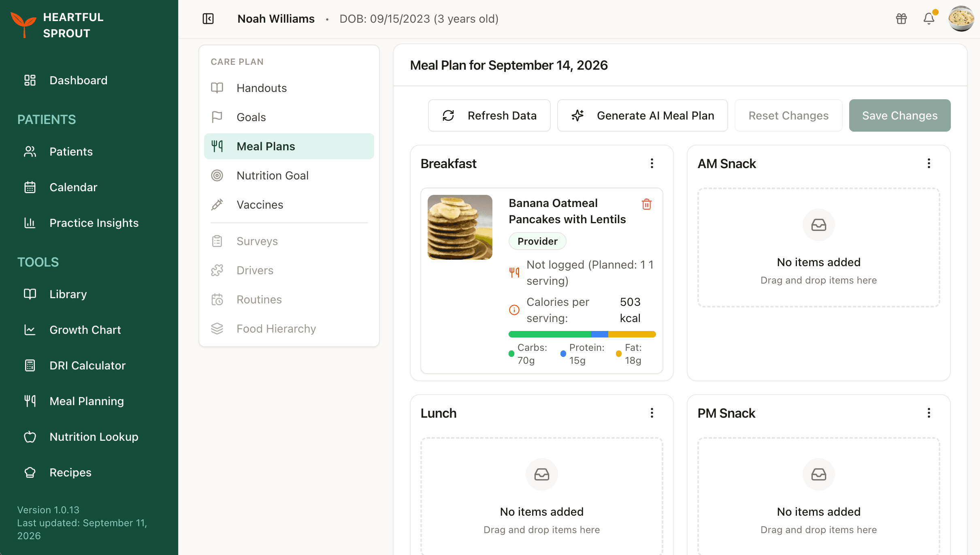Open DRI Calculator
Screen dimensions: 980x555
click(x=89, y=365)
